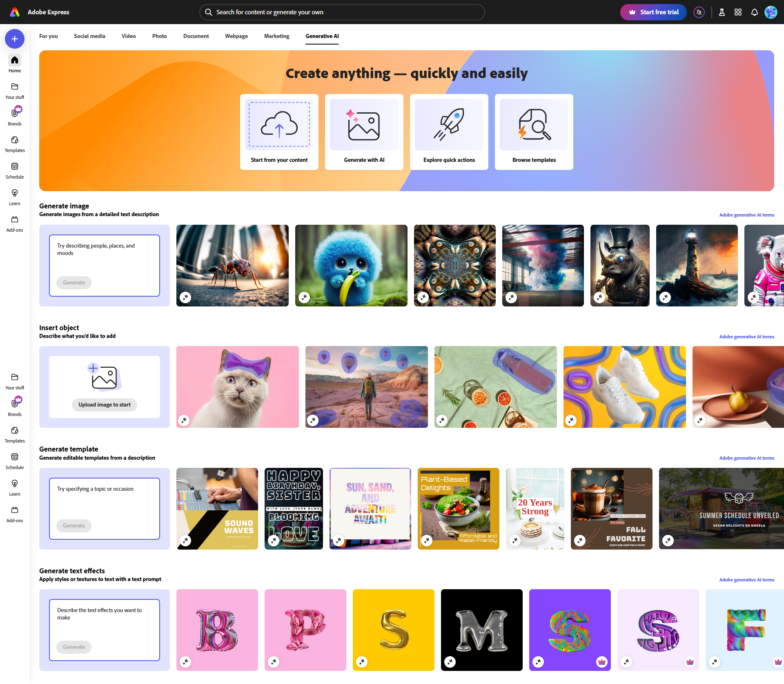Switch to the Social media tab
The height and width of the screenshot is (684, 784).
89,36
